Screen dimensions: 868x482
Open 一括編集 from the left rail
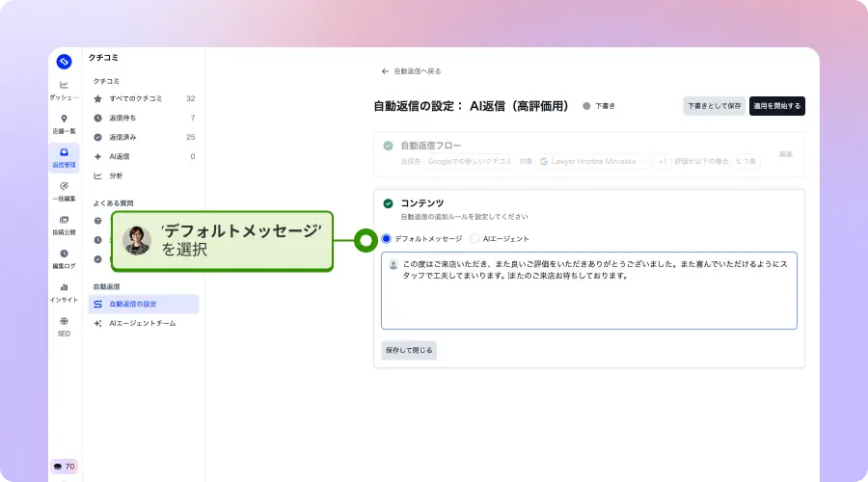pos(64,191)
